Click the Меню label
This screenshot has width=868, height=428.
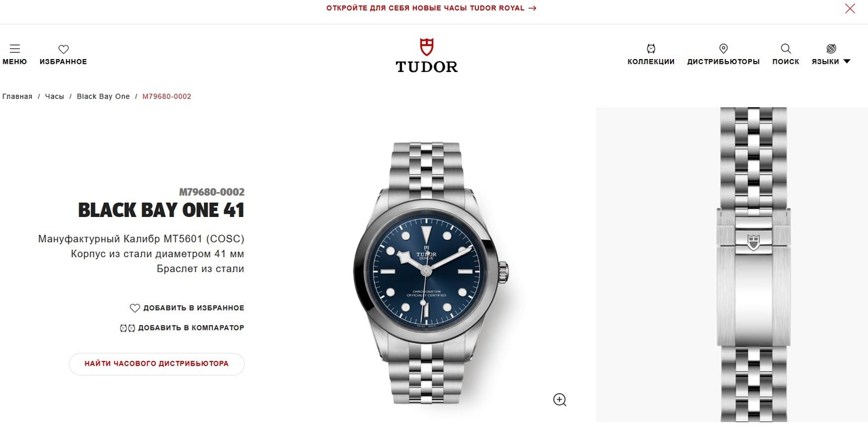tap(15, 62)
